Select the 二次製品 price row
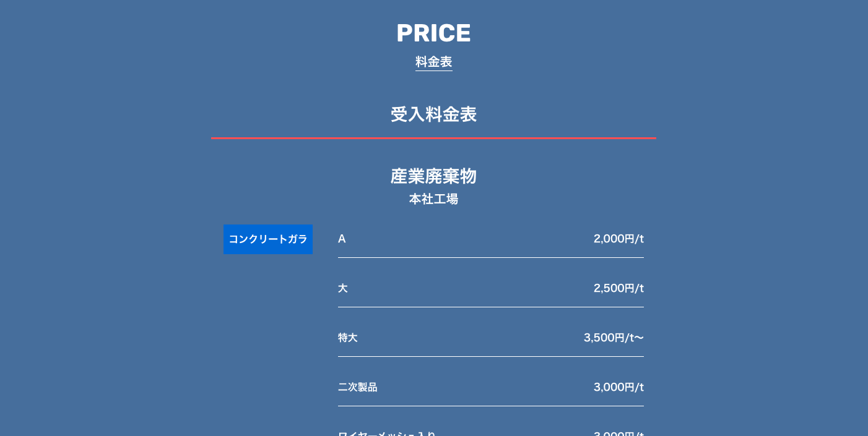The height and width of the screenshot is (436, 868). click(491, 387)
